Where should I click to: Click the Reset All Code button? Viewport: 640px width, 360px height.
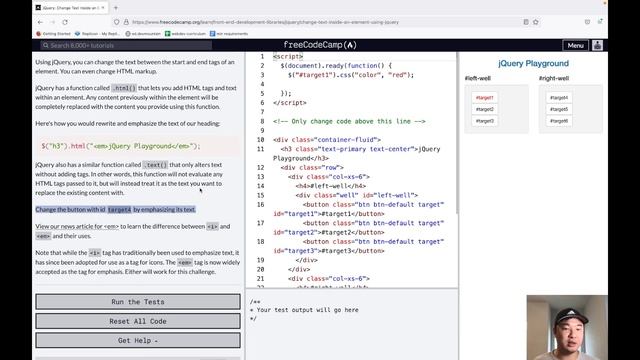(x=138, y=321)
